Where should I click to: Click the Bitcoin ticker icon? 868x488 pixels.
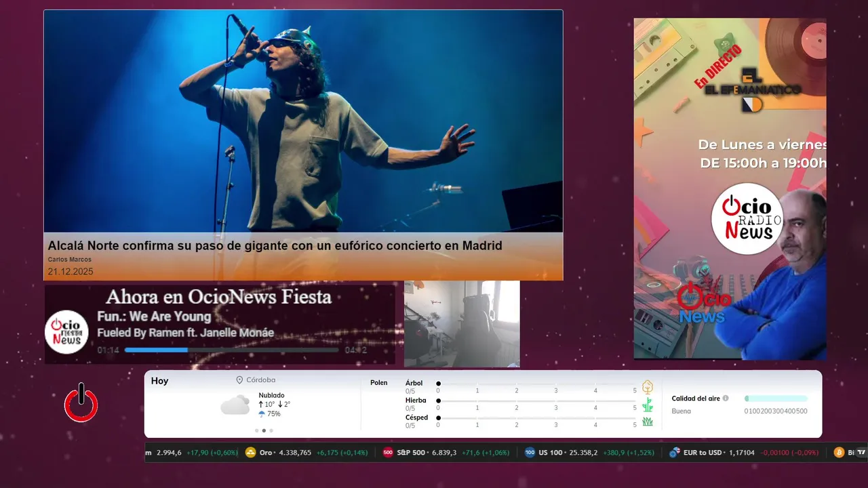pyautogui.click(x=839, y=452)
